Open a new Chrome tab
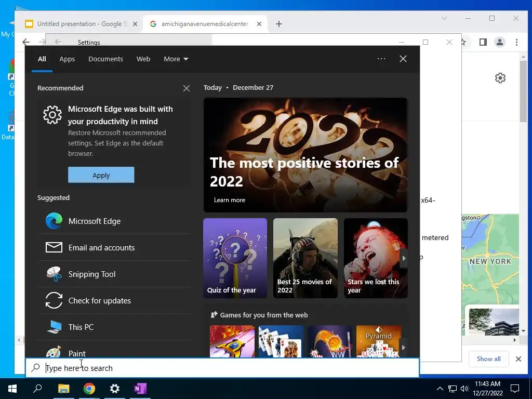The image size is (532, 399). [x=279, y=24]
